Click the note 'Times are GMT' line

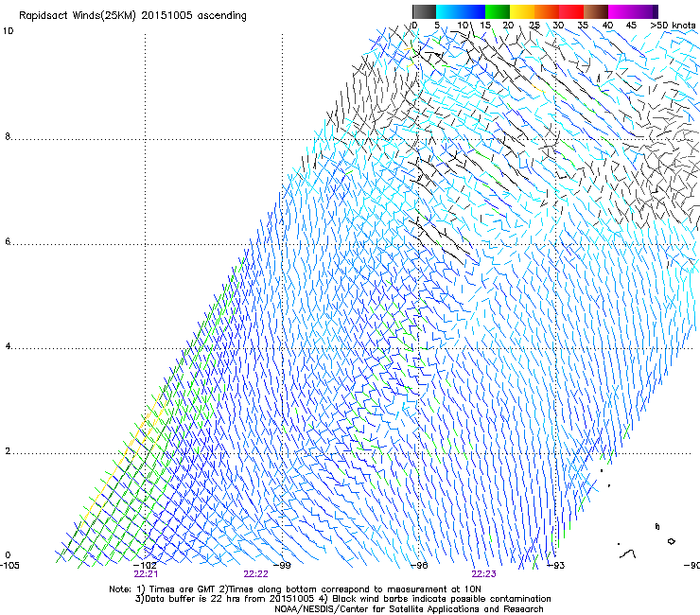(x=295, y=589)
